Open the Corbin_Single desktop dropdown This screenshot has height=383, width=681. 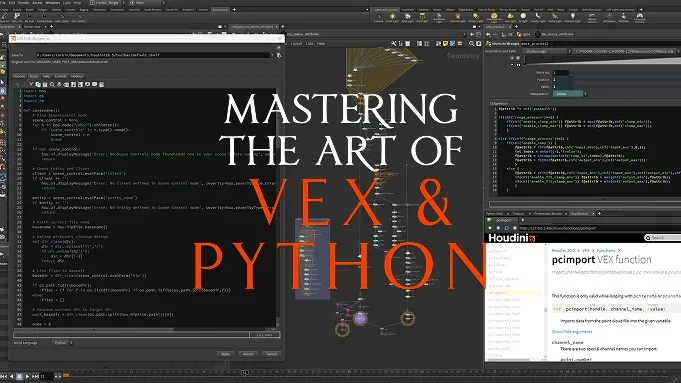tap(108, 3)
